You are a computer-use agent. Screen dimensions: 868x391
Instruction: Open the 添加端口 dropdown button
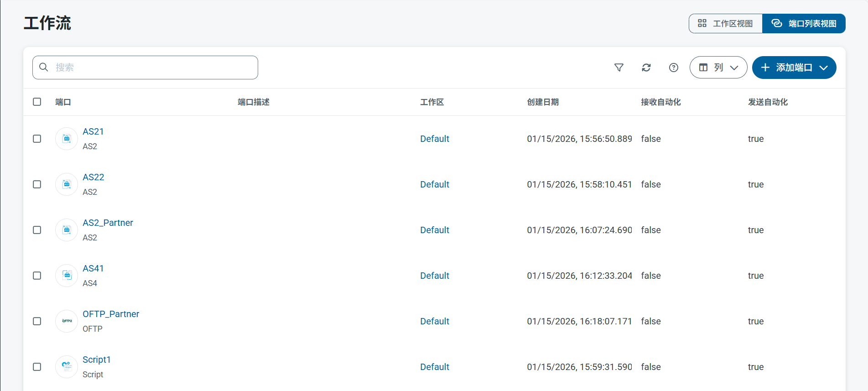(x=794, y=68)
